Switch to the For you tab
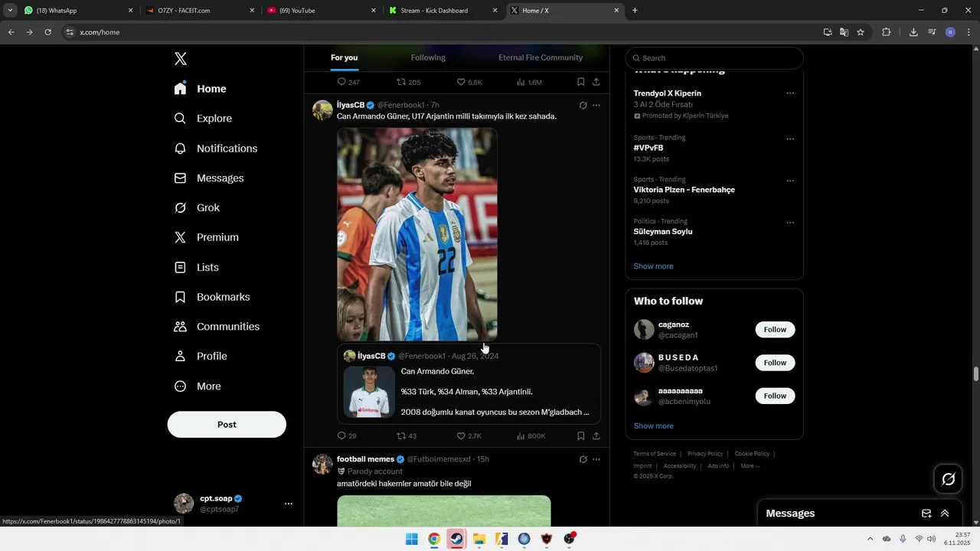 coord(344,57)
